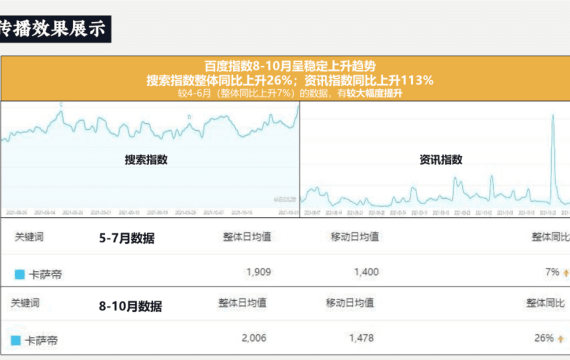Image resolution: width=570 pixels, height=360 pixels.
Task: Click the 整体日均值 column header in upper table
Action: (247, 237)
